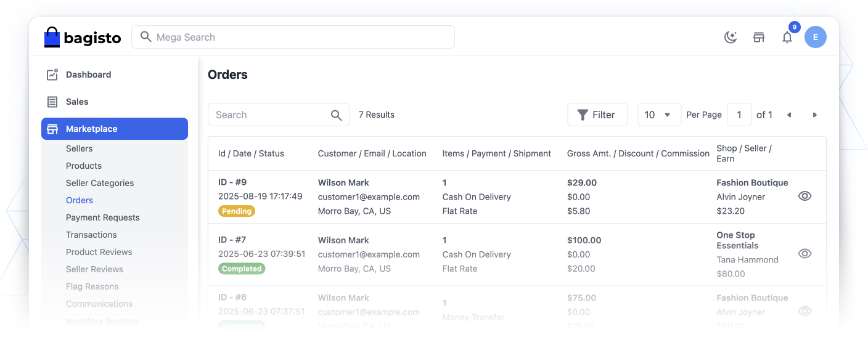Viewport: 868px width, 340px height.
Task: Toggle dark mode moon icon
Action: tap(731, 38)
